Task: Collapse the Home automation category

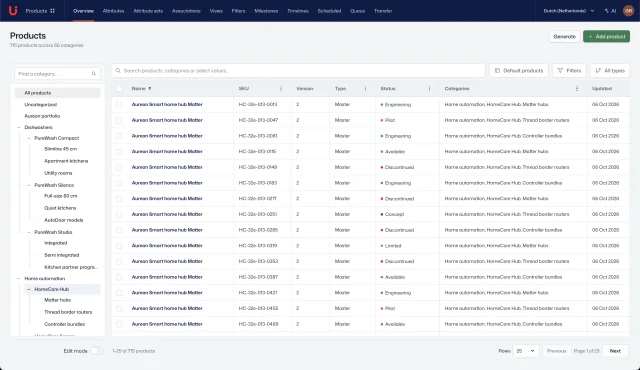Action: tap(19, 279)
